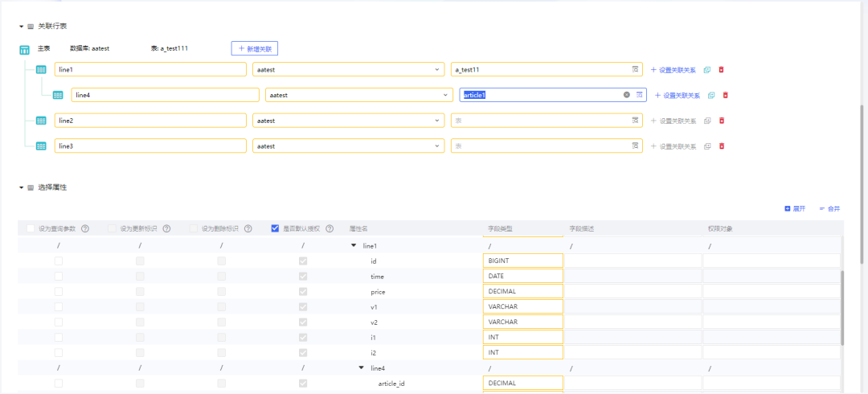The width and height of the screenshot is (868, 394).
Task: Click the line2 name input field
Action: point(150,121)
